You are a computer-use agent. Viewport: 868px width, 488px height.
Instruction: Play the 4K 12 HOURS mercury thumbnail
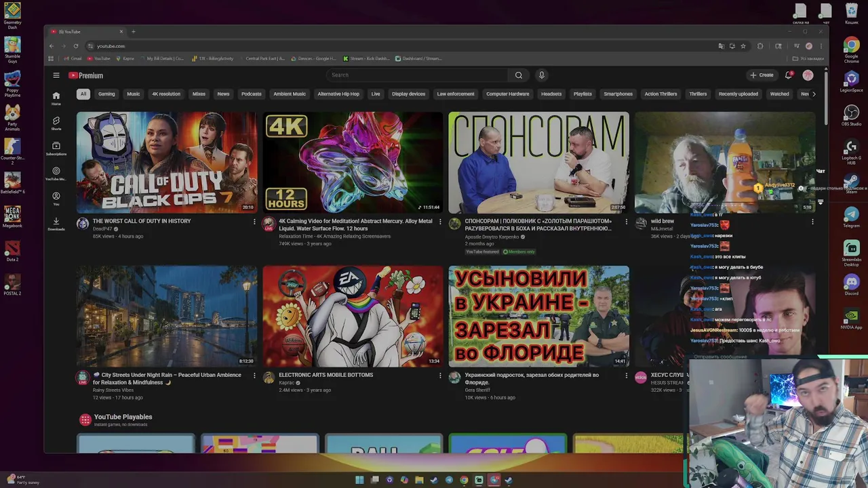click(x=353, y=163)
